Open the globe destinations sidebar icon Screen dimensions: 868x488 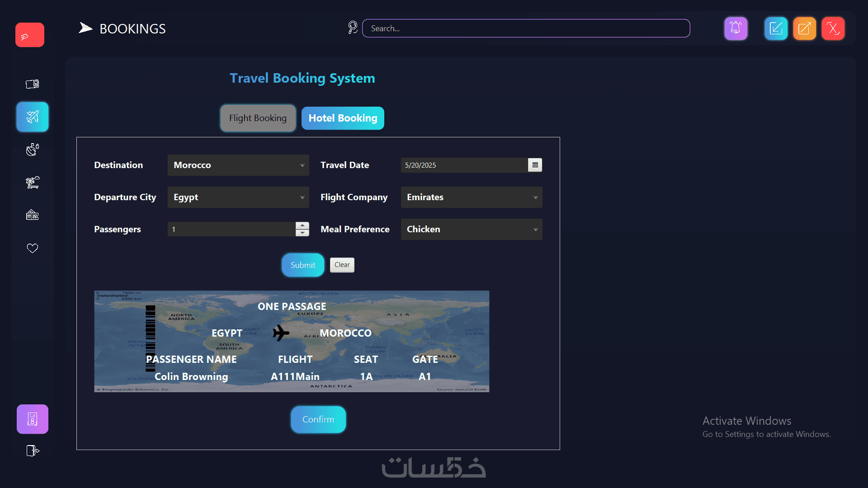click(32, 150)
